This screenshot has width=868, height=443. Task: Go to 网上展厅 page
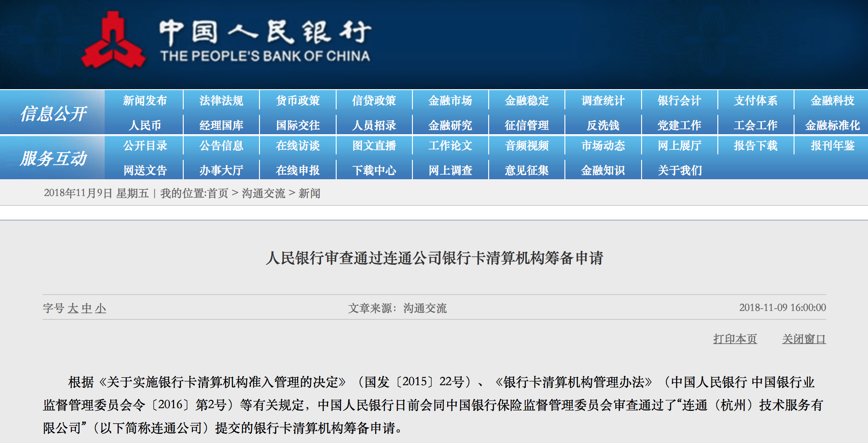pos(679,146)
